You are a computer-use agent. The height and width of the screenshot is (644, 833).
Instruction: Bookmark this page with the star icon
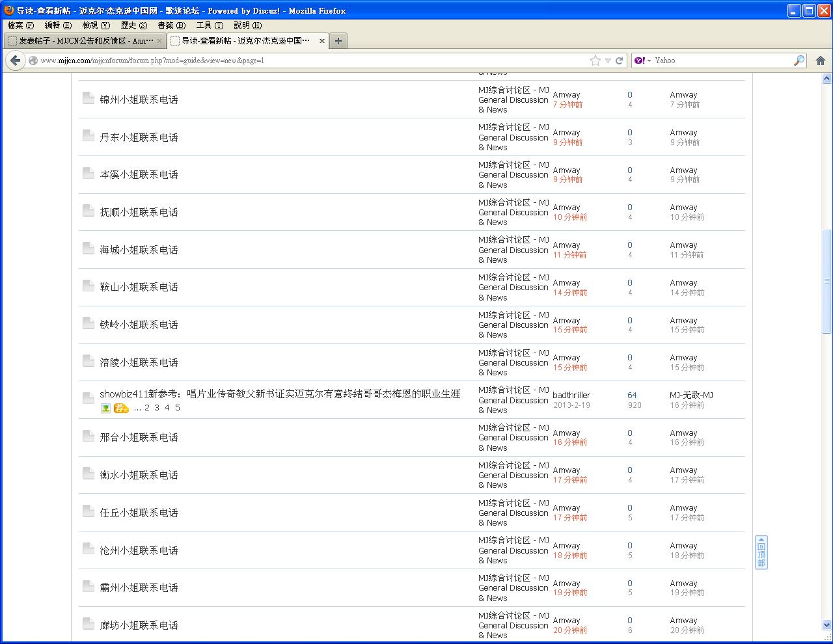click(x=595, y=60)
